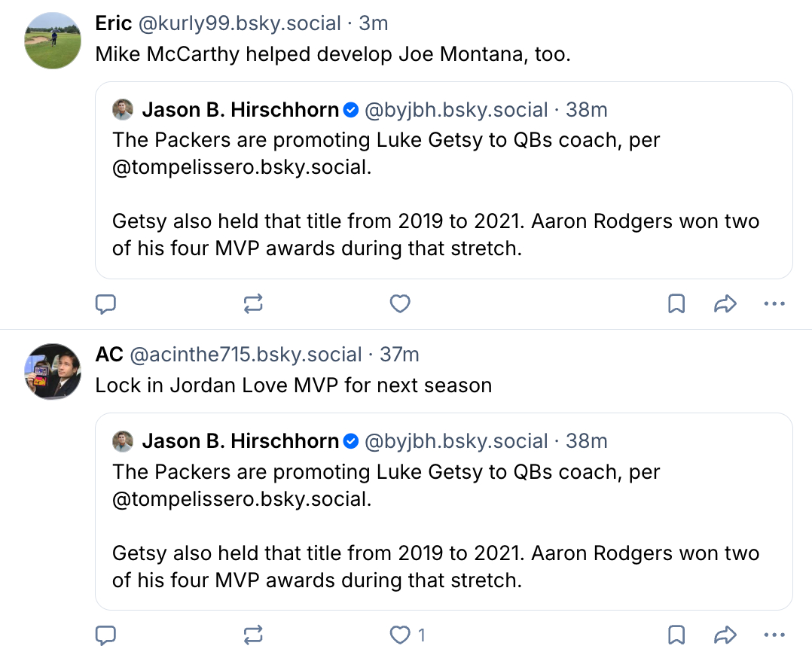Like Eric's Mike McCarthy post
The image size is (812, 661).
tap(400, 304)
